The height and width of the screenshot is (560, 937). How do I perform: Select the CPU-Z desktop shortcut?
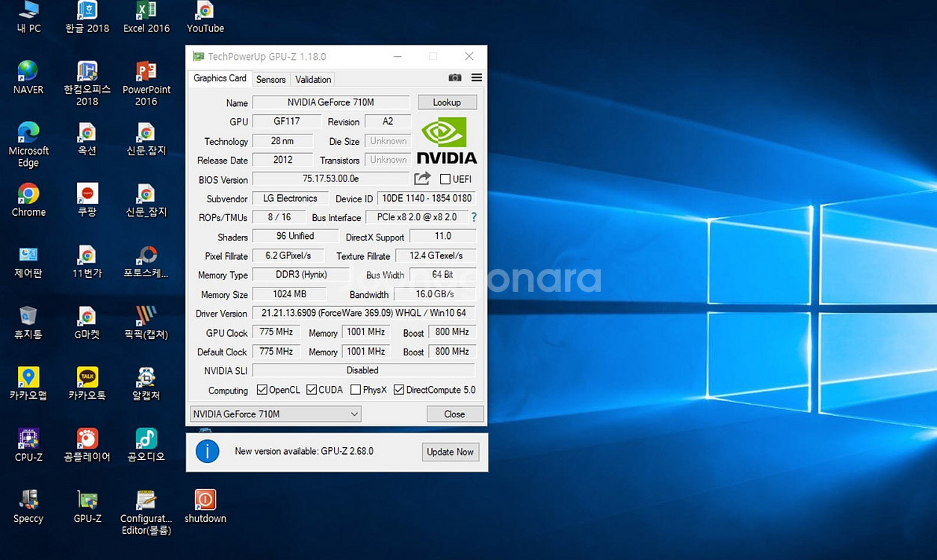click(28, 445)
